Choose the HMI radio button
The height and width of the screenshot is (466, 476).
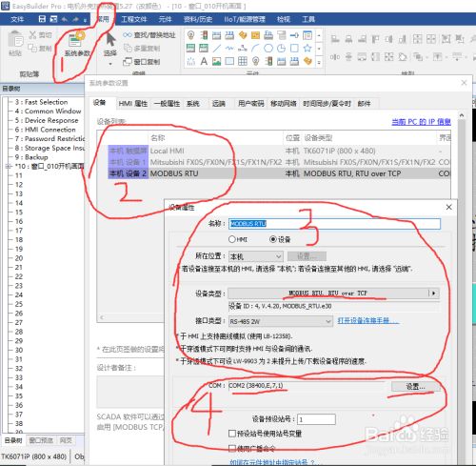232,239
